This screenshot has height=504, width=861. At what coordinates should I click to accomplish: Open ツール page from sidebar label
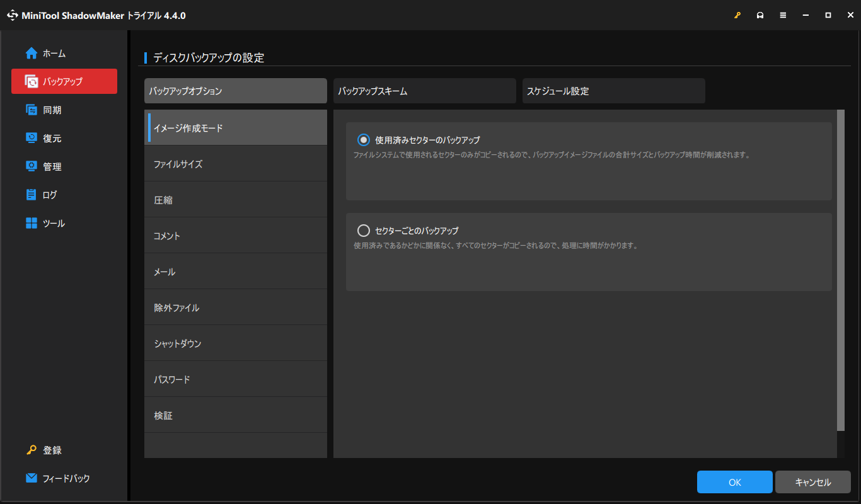[54, 224]
